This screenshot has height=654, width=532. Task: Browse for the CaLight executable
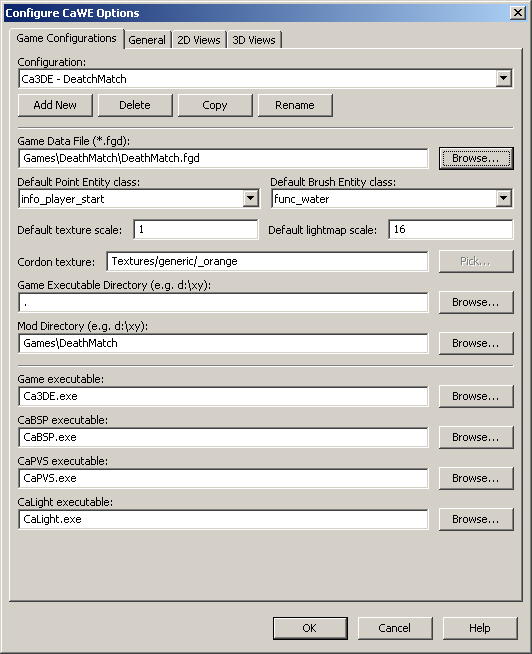(x=476, y=519)
